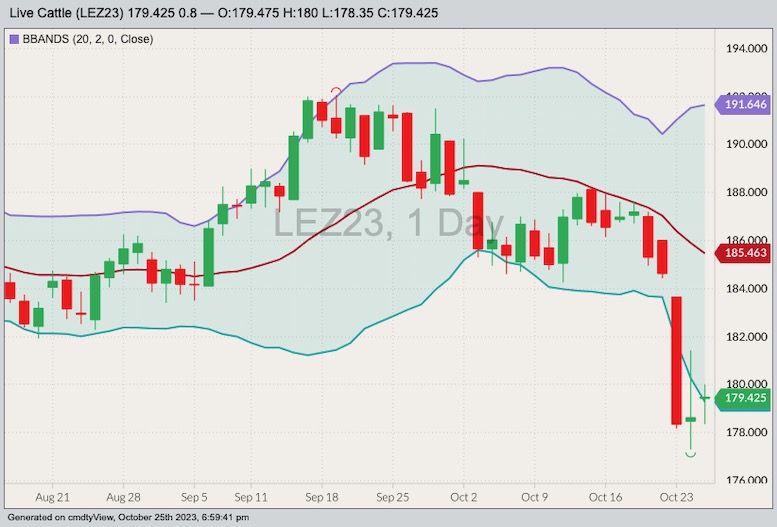
Task: Click the chart title Live Cattle (LEZ23)
Action: [66, 13]
